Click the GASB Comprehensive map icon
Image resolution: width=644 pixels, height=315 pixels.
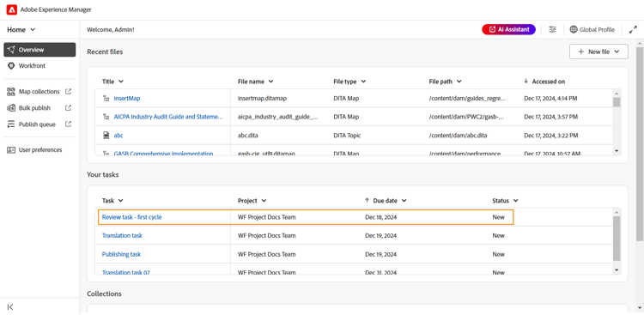click(106, 154)
